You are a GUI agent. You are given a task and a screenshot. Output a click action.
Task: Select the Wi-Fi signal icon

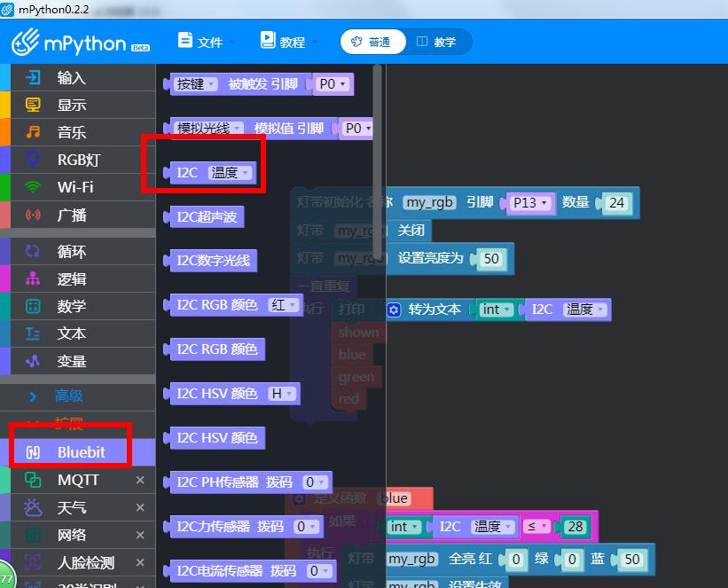[x=33, y=187]
